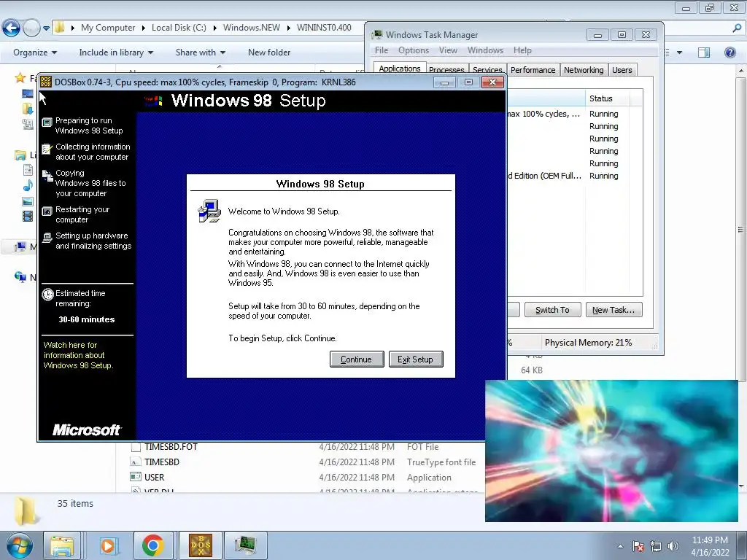The width and height of the screenshot is (747, 560).
Task: Open the change view dropdown arrow
Action: click(679, 52)
